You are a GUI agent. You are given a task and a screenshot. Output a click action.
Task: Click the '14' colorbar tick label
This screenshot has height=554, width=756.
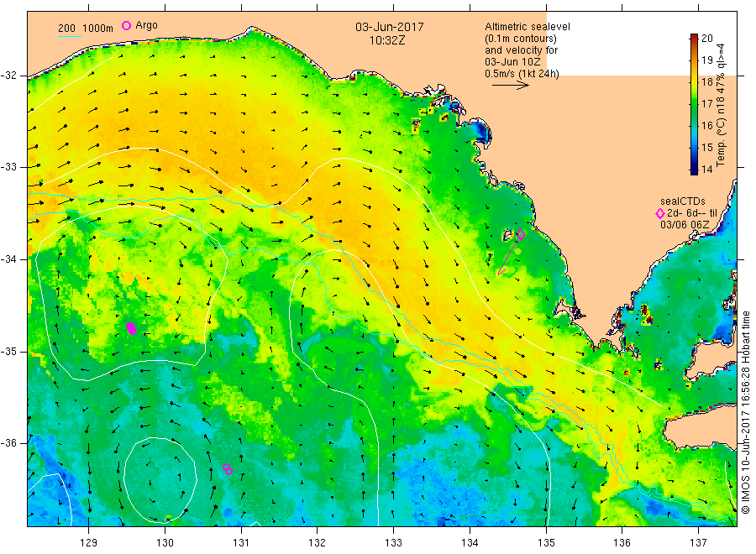706,169
